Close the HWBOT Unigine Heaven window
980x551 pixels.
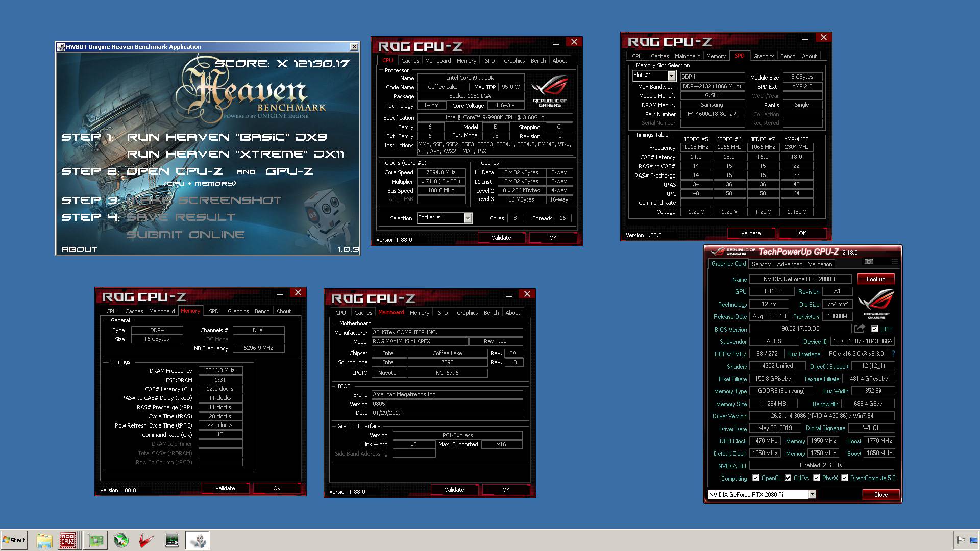coord(354,47)
